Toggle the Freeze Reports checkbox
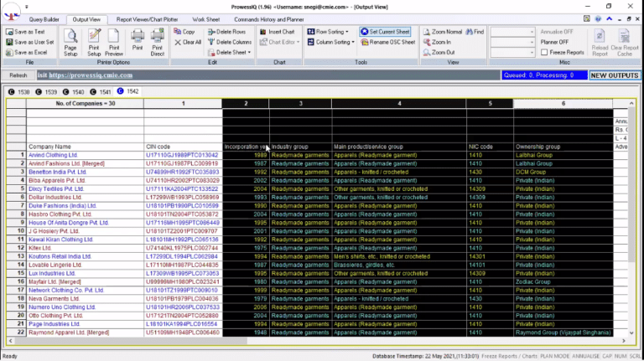Screen dimensions: 644x361 [x=544, y=52]
